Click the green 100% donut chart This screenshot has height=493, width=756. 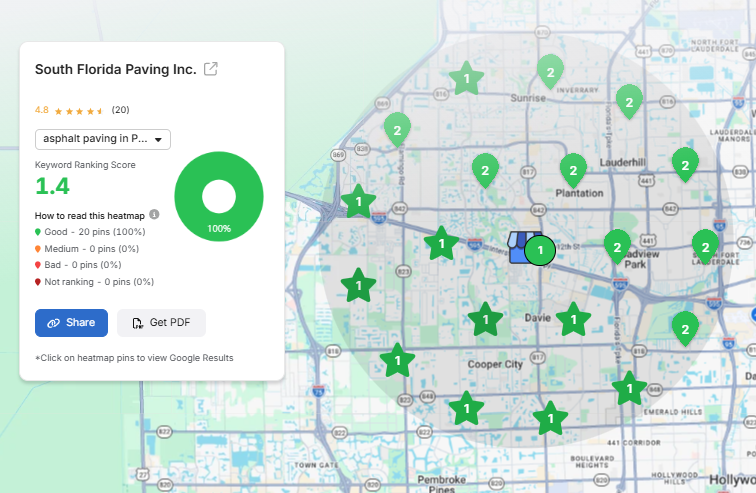219,197
